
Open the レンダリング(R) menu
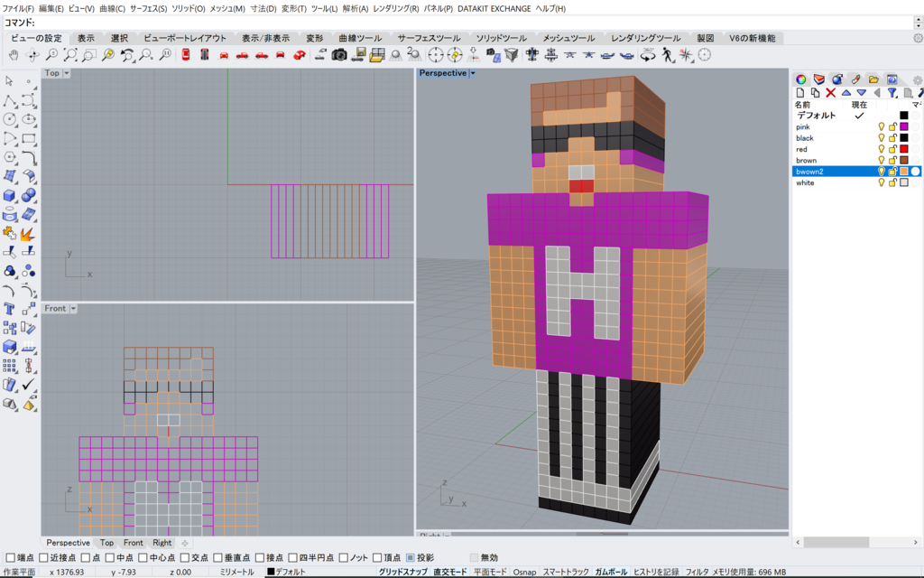396,8
